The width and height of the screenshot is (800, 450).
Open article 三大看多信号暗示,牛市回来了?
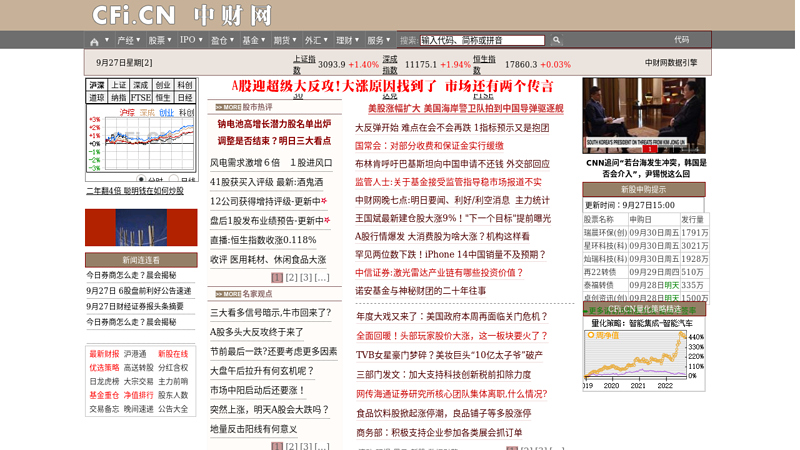pyautogui.click(x=270, y=313)
